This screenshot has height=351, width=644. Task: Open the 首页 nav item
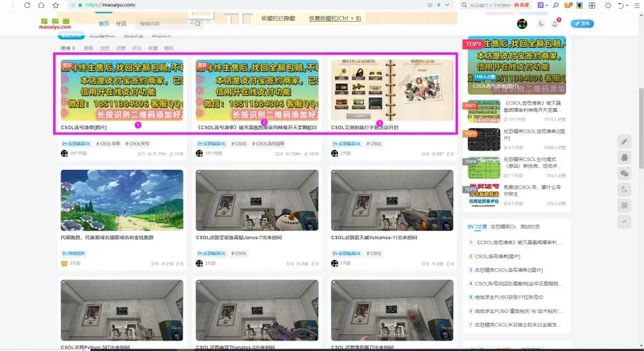pos(104,24)
